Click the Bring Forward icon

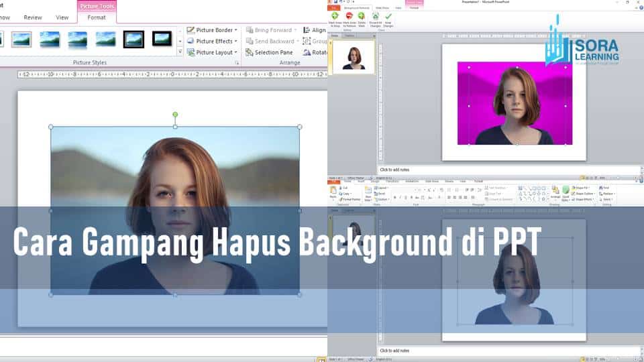[250, 30]
